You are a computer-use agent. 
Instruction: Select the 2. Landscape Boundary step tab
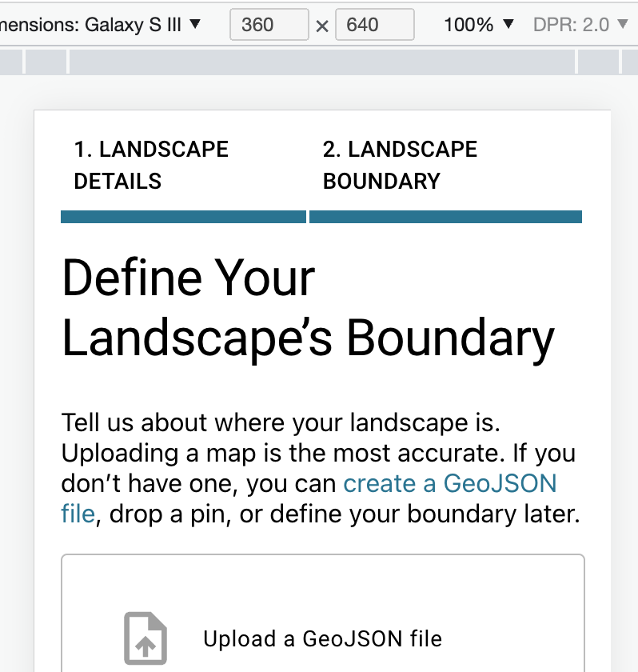pyautogui.click(x=400, y=165)
